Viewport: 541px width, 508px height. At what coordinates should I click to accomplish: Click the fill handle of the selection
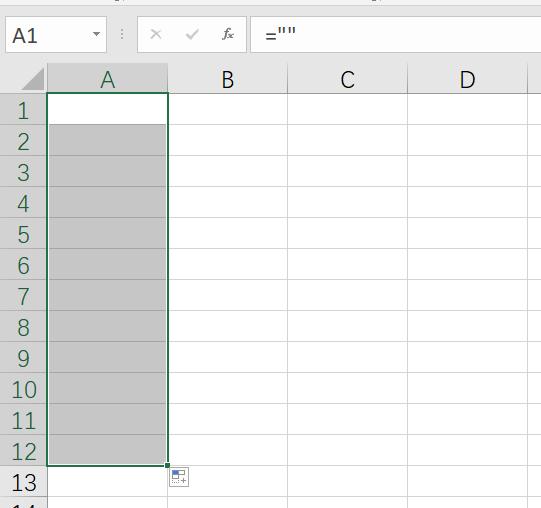tap(167, 465)
